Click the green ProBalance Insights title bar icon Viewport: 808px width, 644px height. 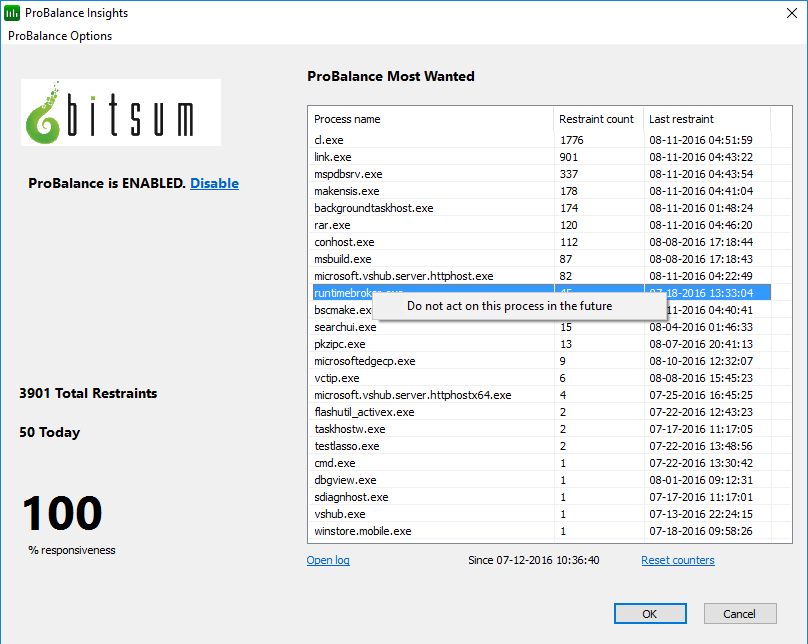coord(12,12)
